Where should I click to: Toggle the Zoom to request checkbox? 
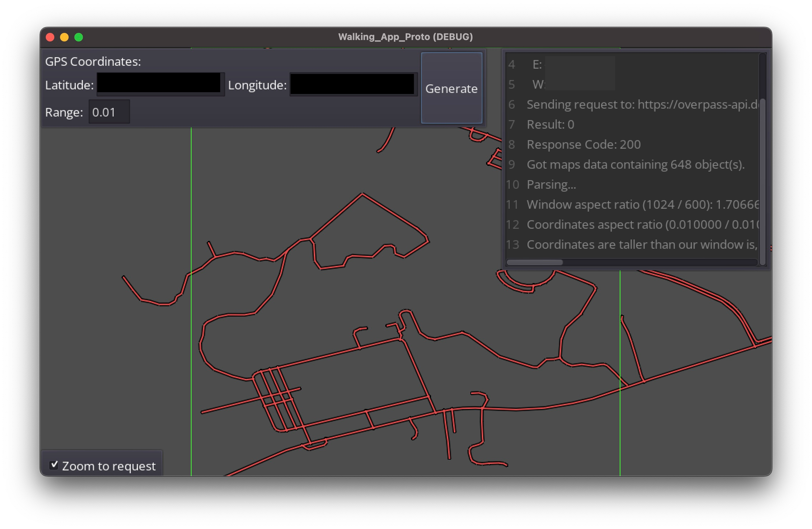54,465
